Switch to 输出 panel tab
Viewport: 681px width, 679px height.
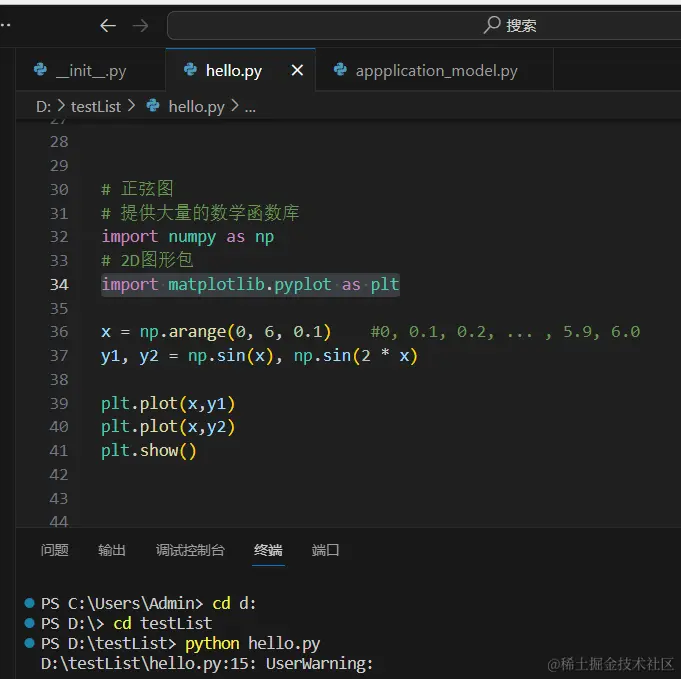tap(112, 550)
